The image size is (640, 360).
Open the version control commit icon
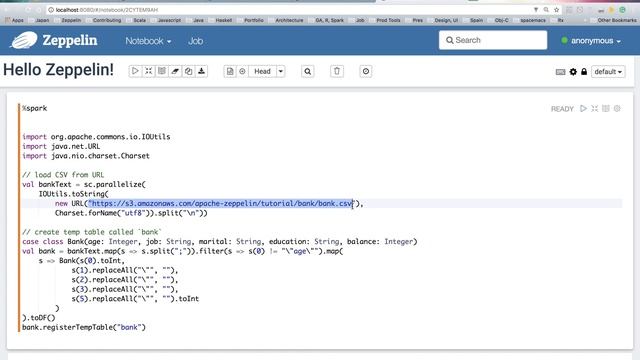pyautogui.click(x=230, y=71)
